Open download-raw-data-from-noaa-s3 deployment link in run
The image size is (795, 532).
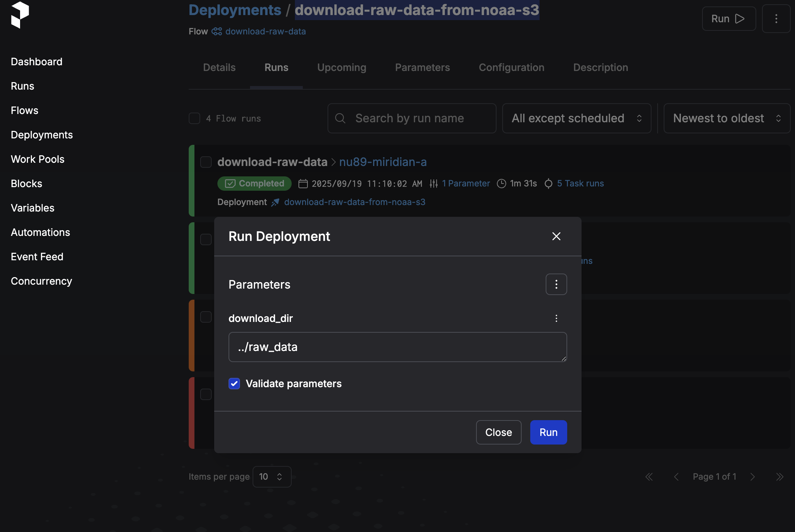[x=355, y=202]
